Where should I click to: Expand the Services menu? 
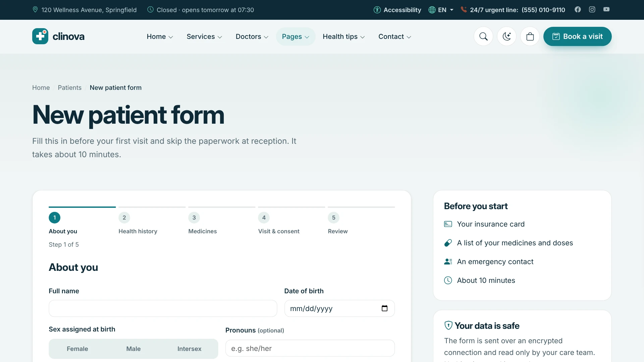(x=204, y=37)
